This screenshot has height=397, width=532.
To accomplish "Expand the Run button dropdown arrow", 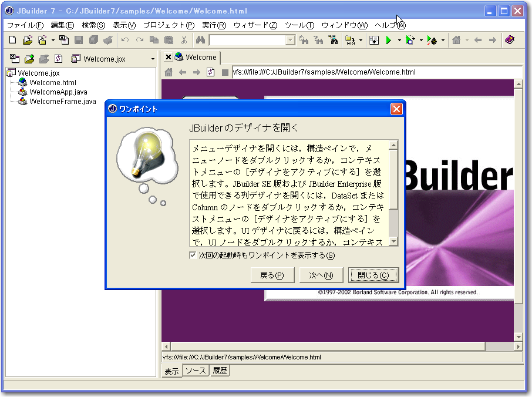I will pos(399,41).
